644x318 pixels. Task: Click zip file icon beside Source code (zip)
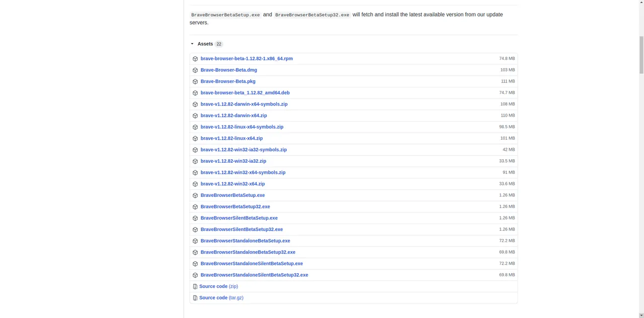pos(195,286)
